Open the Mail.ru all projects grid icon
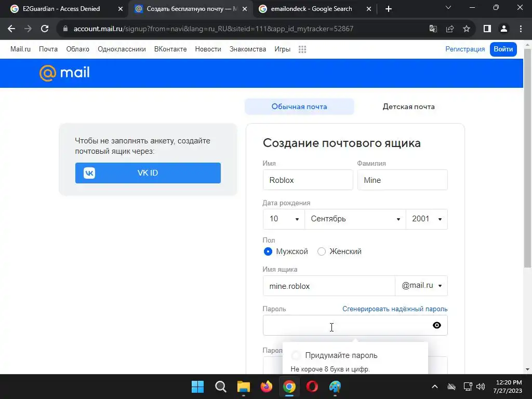Screen dimensions: 532x399 click(x=302, y=49)
